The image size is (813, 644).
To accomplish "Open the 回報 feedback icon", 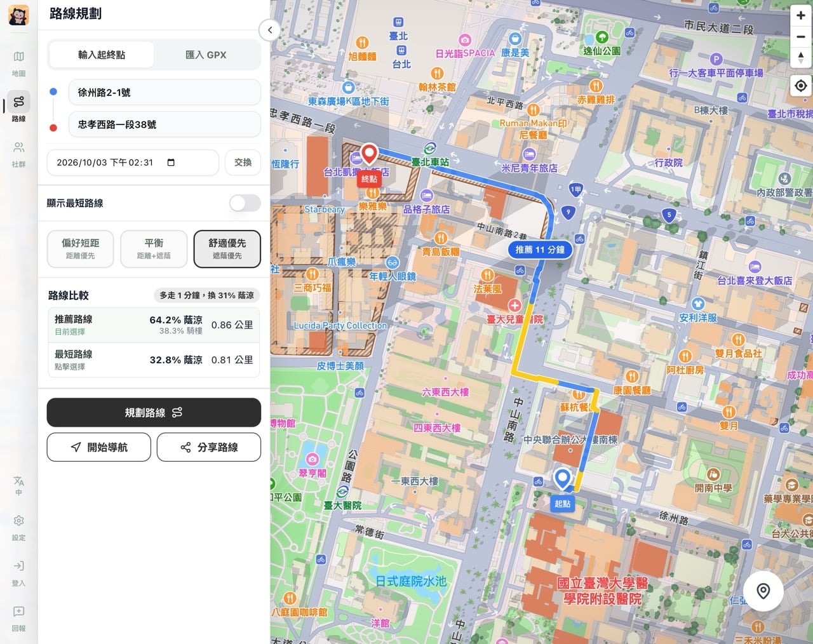I will (18, 619).
